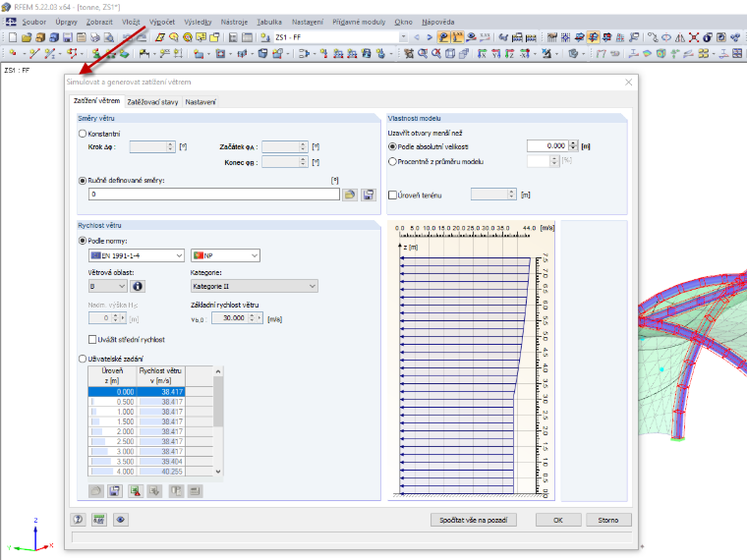Adjust the basic wind speed 30.000 spinner
This screenshot has height=560, width=747.
pos(252,317)
